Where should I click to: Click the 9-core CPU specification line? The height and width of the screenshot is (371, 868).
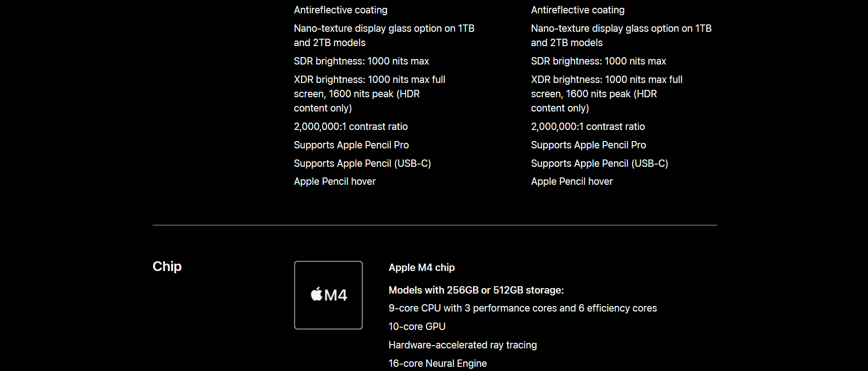tap(523, 308)
